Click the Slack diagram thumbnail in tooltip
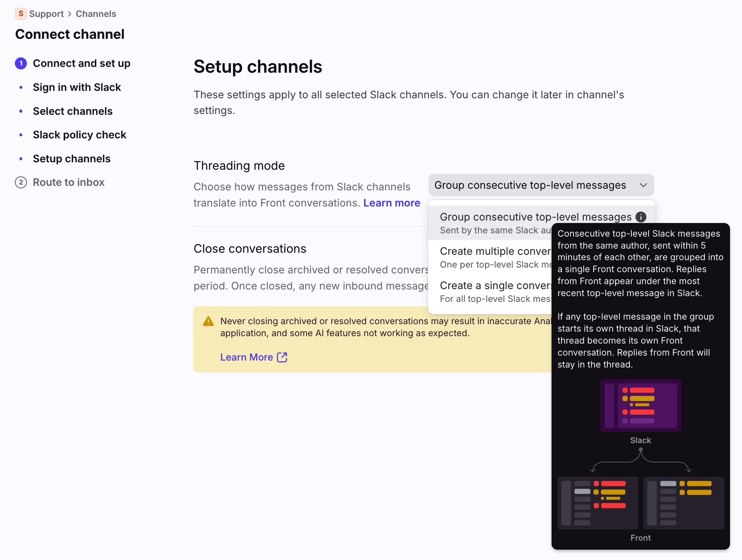Viewport: 742px width, 560px height. (x=640, y=405)
